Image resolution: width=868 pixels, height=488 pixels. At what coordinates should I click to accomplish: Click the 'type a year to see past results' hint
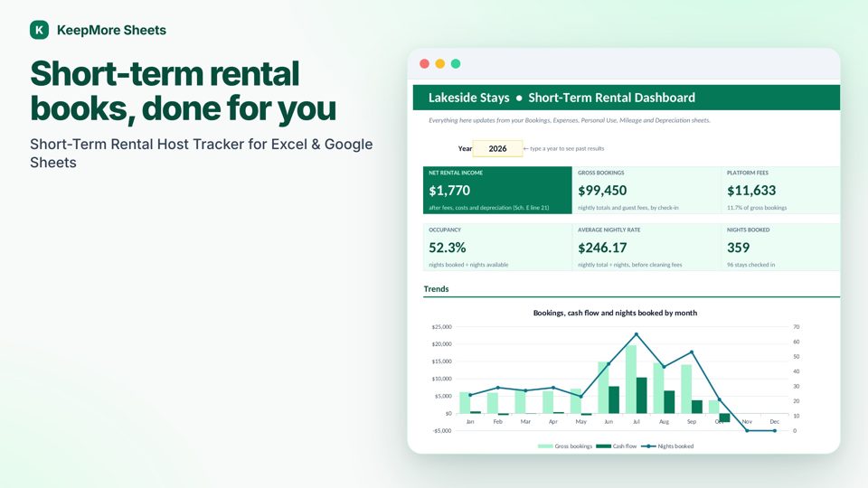563,148
